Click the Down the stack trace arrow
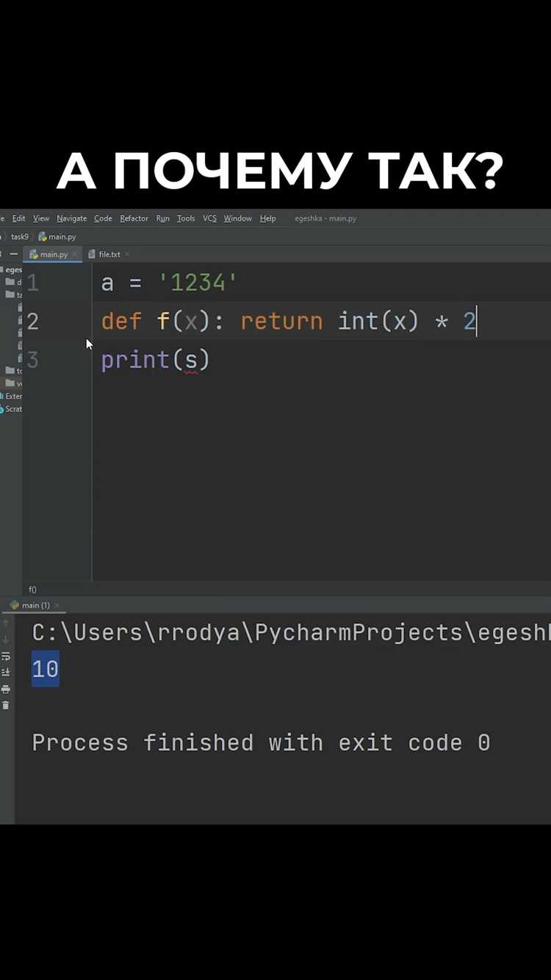The height and width of the screenshot is (980, 551). (x=6, y=640)
